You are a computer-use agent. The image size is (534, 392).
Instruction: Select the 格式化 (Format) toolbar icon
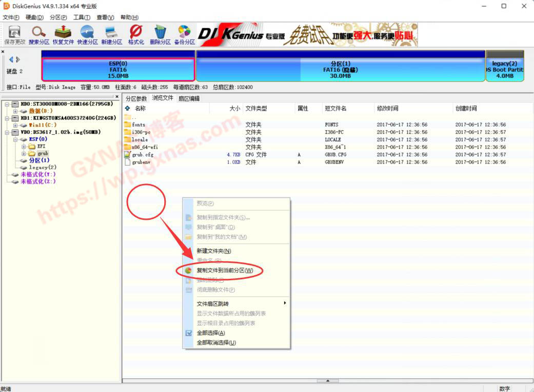coord(136,35)
